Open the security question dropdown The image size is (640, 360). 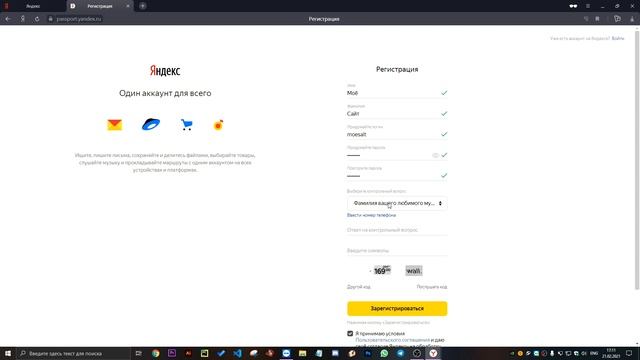pyautogui.click(x=397, y=203)
